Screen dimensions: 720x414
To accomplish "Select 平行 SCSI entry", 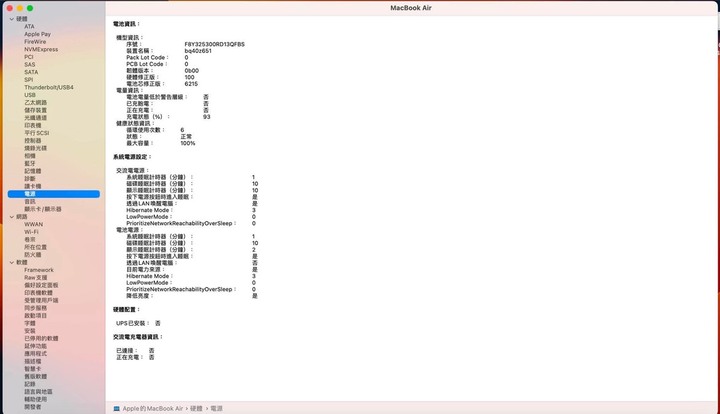I will [37, 133].
